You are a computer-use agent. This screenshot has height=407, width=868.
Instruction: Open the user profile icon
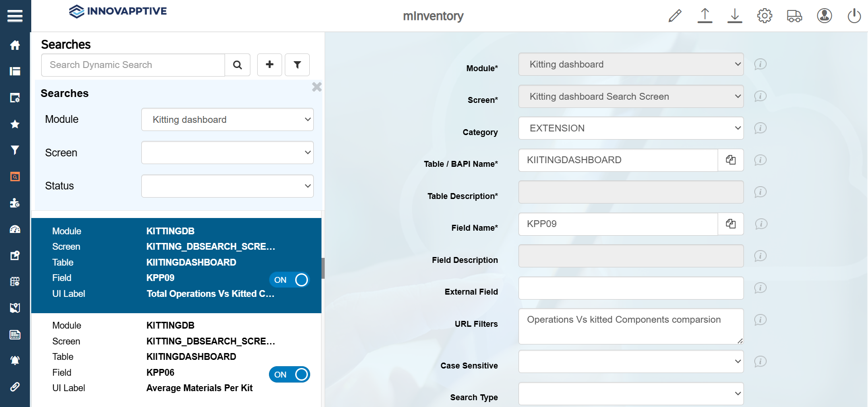tap(824, 16)
